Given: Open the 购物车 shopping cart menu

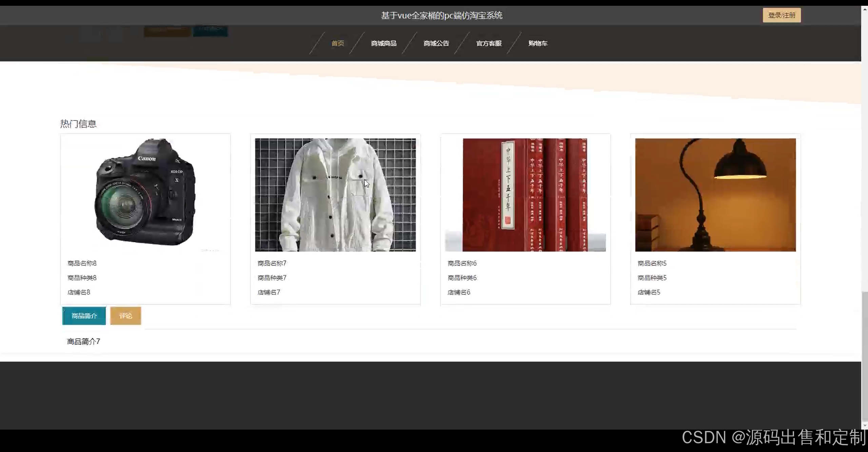Looking at the screenshot, I should click(x=538, y=43).
